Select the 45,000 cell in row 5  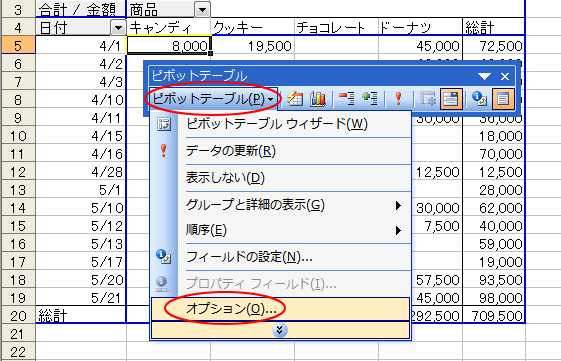tap(420, 45)
